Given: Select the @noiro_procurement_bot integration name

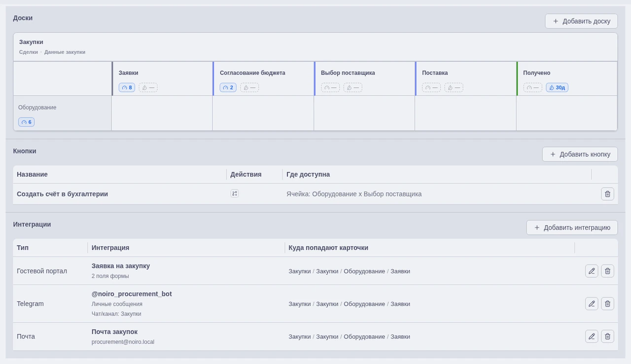Looking at the screenshot, I should tap(132, 294).
